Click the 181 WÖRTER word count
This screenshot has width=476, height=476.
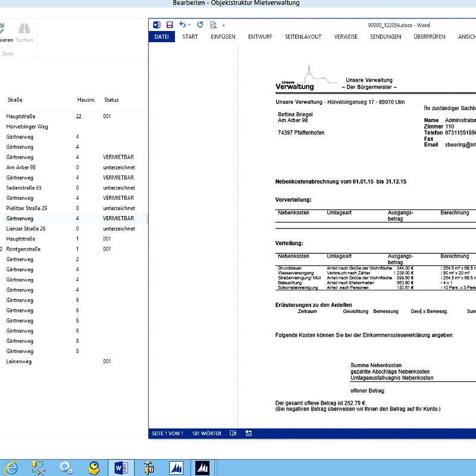point(206,433)
